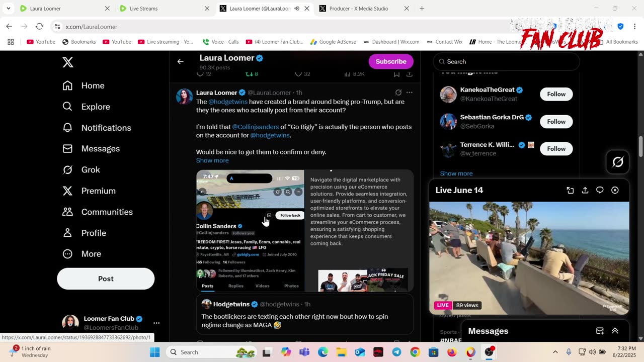644x362 pixels.
Task: Follow Terrence K. Williams
Action: 556,148
